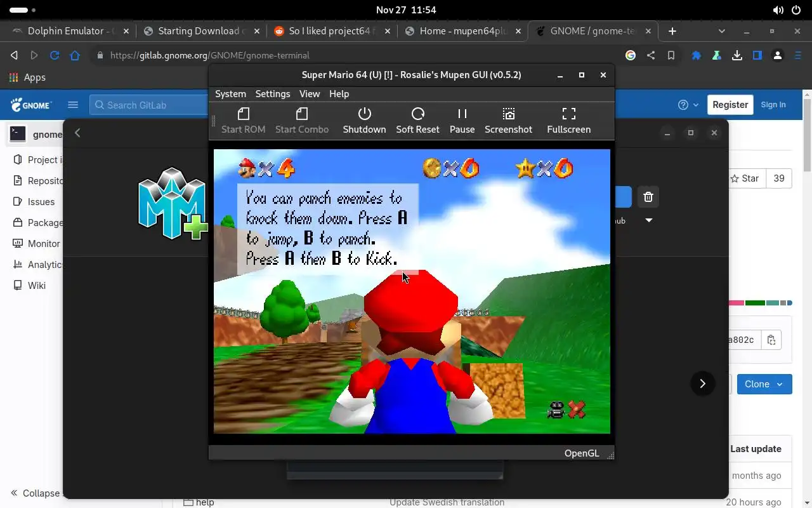The image size is (812, 508).
Task: Pause the Super Mario 64 emulation
Action: point(462,121)
